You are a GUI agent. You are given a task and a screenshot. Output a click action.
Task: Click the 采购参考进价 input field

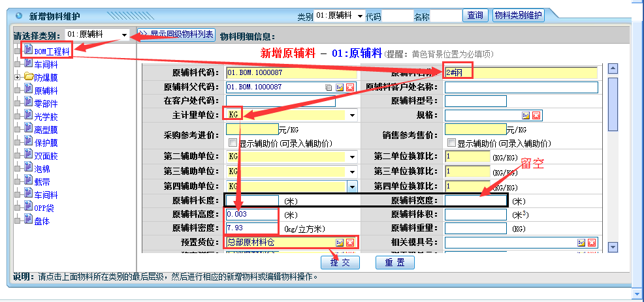pos(252,130)
